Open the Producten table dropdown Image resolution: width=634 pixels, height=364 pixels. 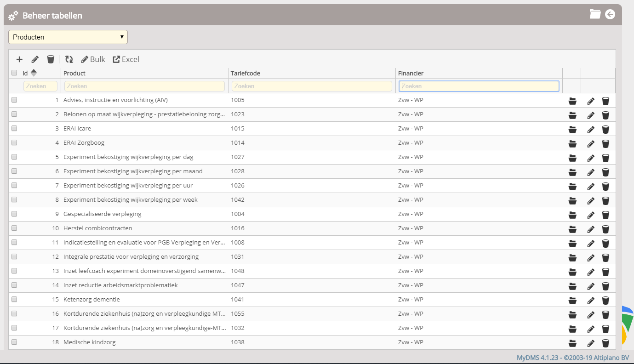(x=68, y=37)
